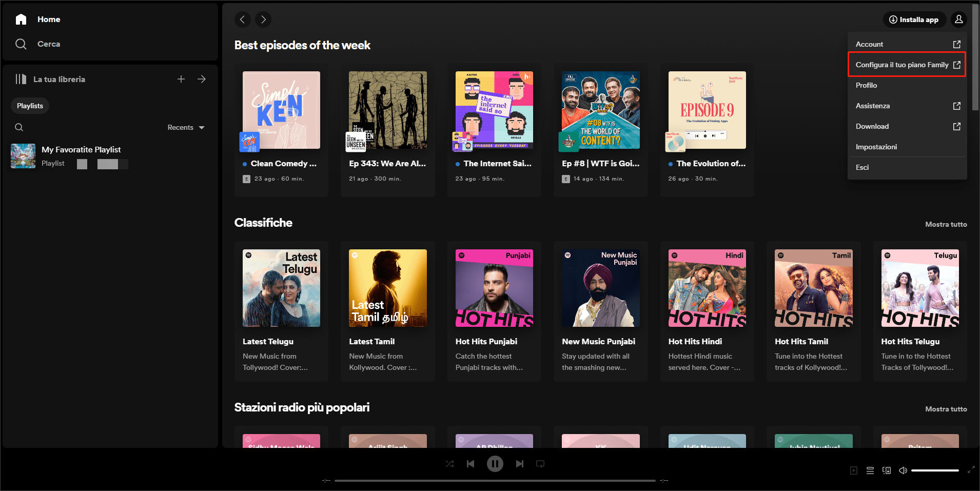Mute volume with speaker icon
Screen dimensions: 980x491
pyautogui.click(x=903, y=470)
